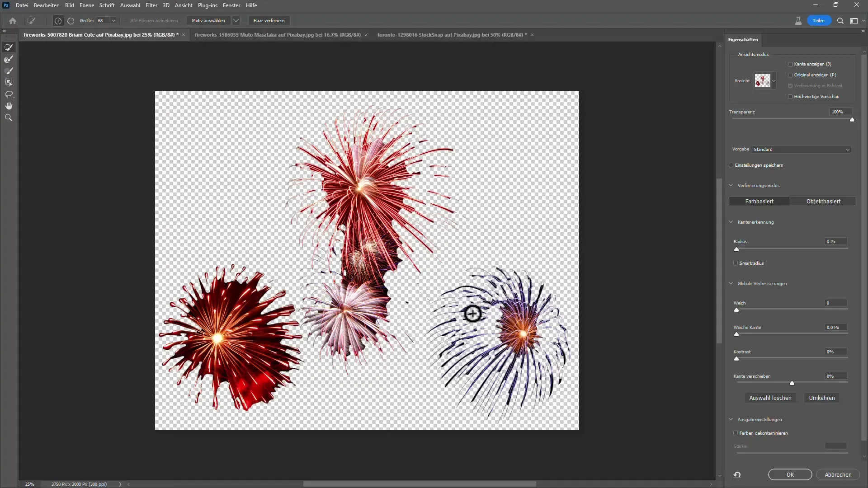Click the search magnifier icon
This screenshot has height=488, width=868.
840,21
